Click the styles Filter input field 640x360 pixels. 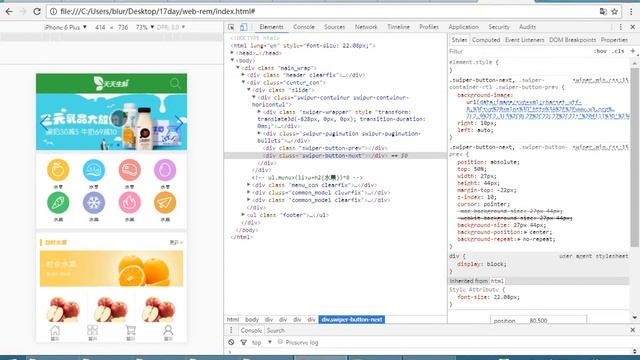tap(518, 51)
